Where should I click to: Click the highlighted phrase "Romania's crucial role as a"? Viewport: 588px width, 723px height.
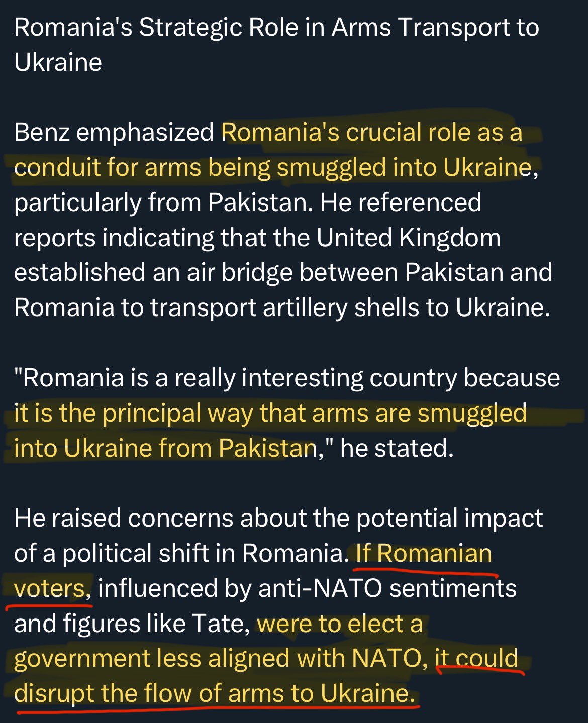point(371,133)
